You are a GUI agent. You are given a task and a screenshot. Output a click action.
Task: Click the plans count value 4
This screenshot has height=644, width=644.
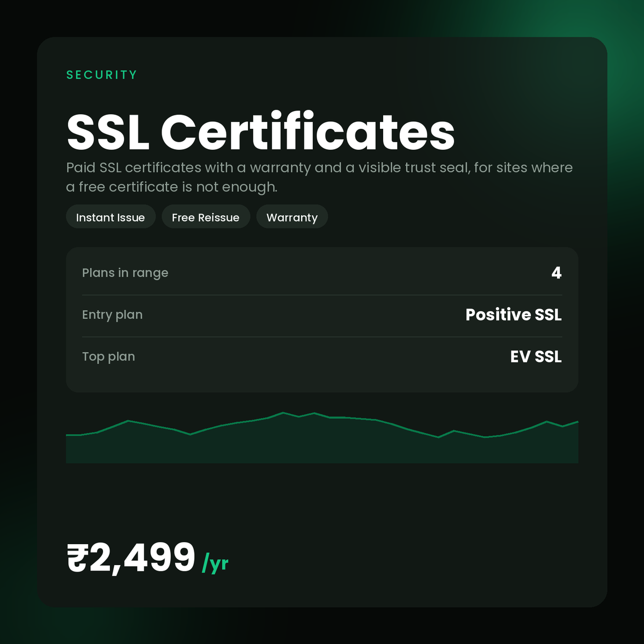click(x=557, y=273)
